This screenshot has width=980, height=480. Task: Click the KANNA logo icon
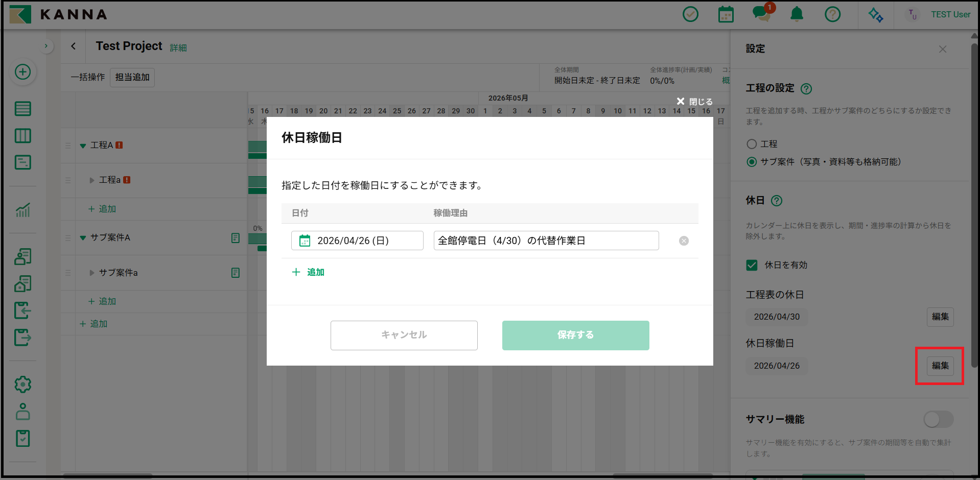coord(20,14)
